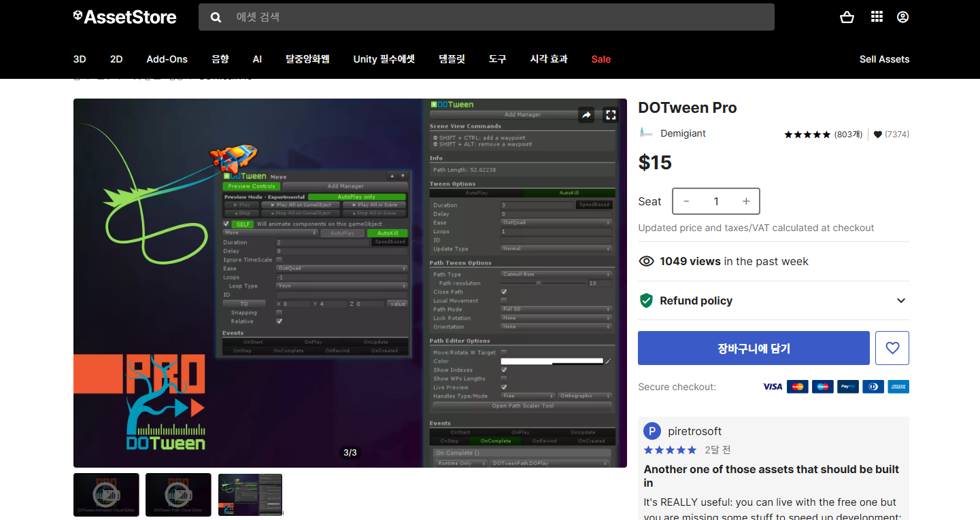Click the 장바구니에 담기 button
Image resolution: width=980 pixels, height=520 pixels.
click(754, 348)
